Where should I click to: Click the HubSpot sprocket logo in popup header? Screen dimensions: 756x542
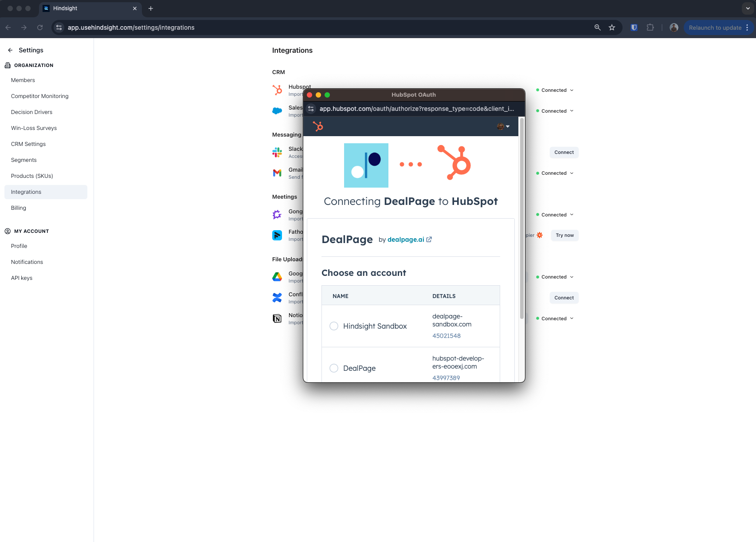coord(318,126)
